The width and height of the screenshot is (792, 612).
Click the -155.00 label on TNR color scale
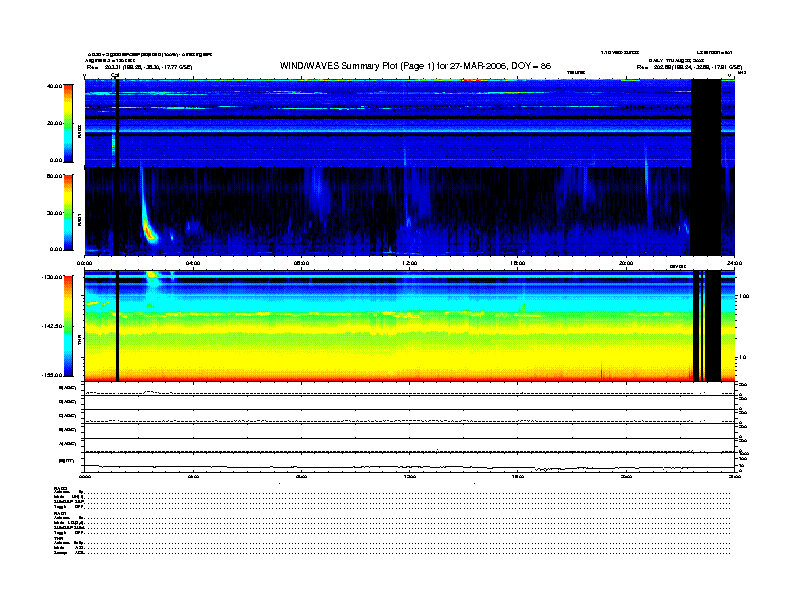click(52, 375)
